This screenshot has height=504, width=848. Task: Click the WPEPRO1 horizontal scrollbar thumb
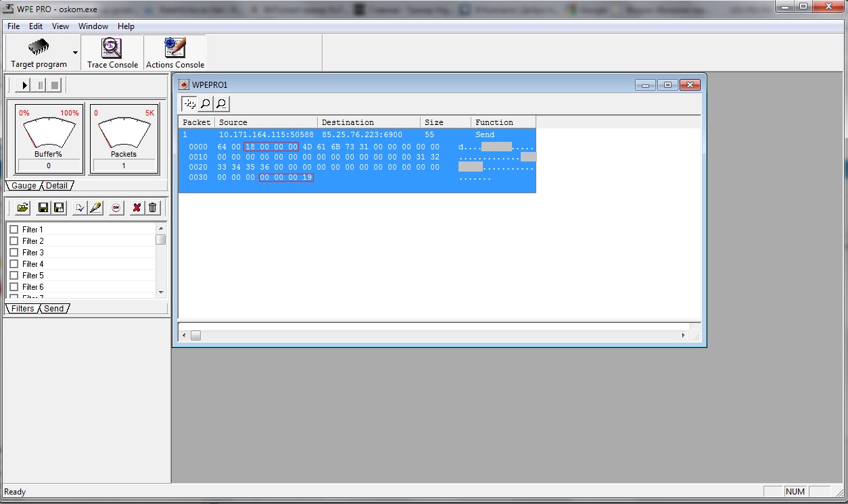tap(195, 335)
